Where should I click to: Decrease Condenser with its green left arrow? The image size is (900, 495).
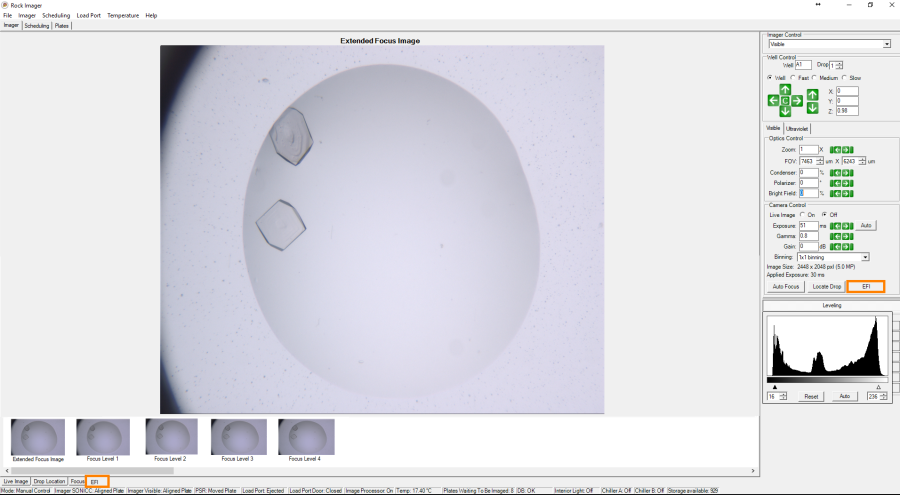836,173
